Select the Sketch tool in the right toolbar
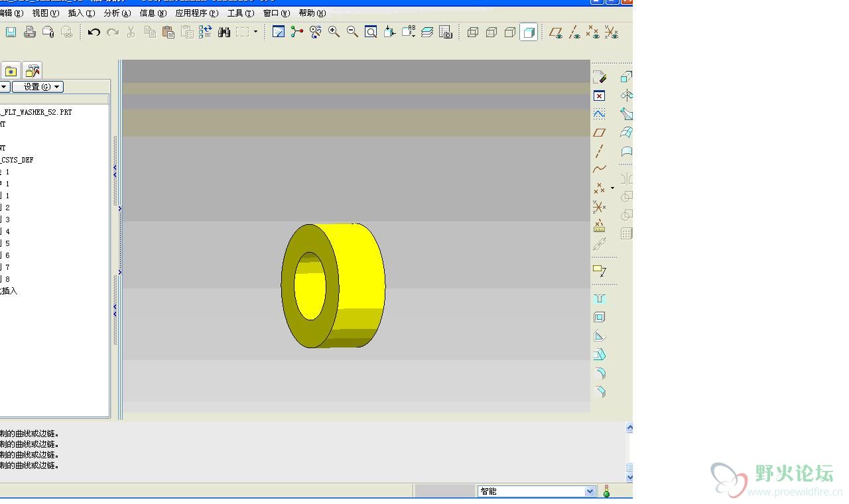The image size is (849, 504). 600,114
